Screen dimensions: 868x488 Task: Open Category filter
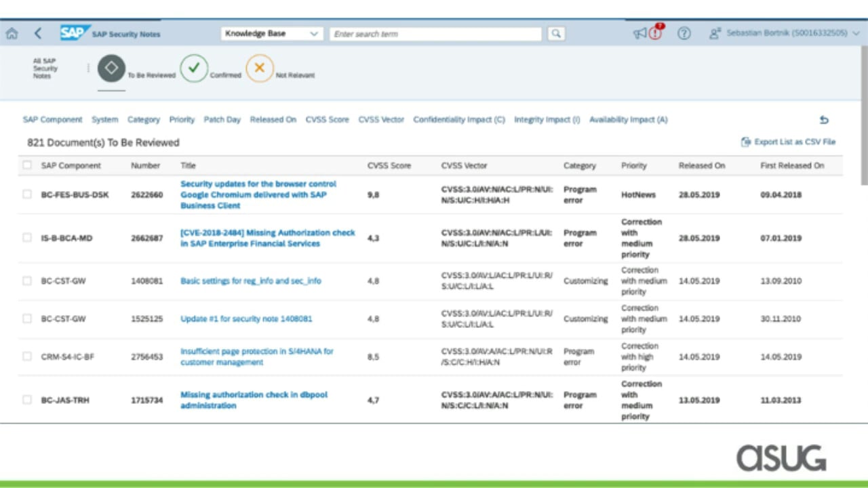click(144, 119)
